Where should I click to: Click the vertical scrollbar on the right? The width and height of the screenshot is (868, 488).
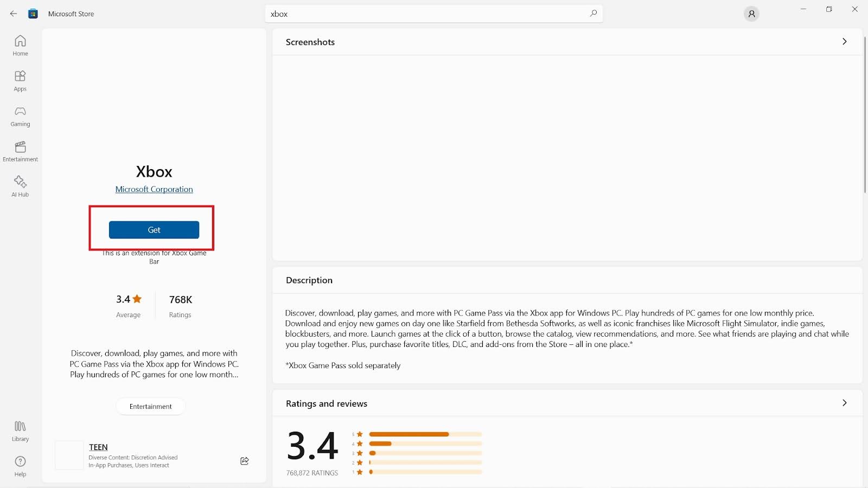point(865,114)
